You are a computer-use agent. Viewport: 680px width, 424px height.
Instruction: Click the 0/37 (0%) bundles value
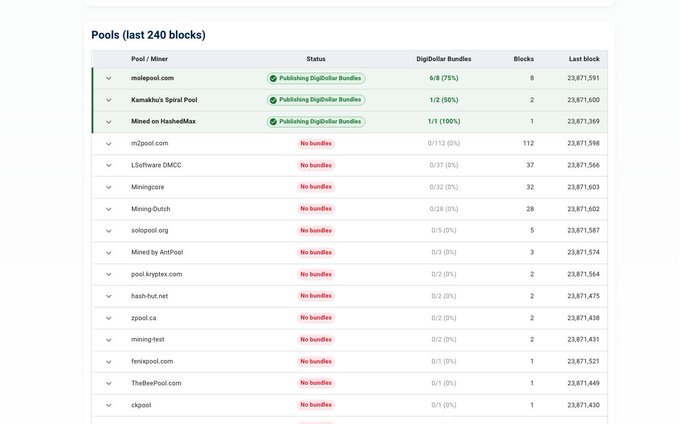pyautogui.click(x=444, y=165)
